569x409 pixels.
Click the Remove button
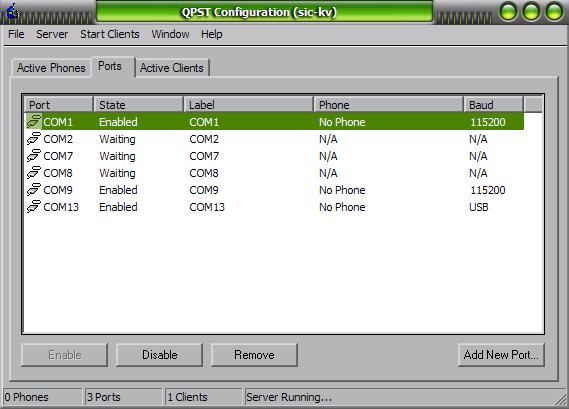point(254,355)
